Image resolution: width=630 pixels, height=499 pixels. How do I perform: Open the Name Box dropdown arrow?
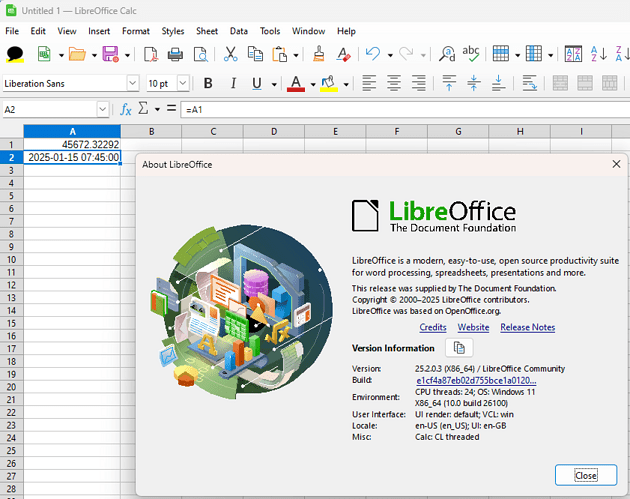point(102,109)
